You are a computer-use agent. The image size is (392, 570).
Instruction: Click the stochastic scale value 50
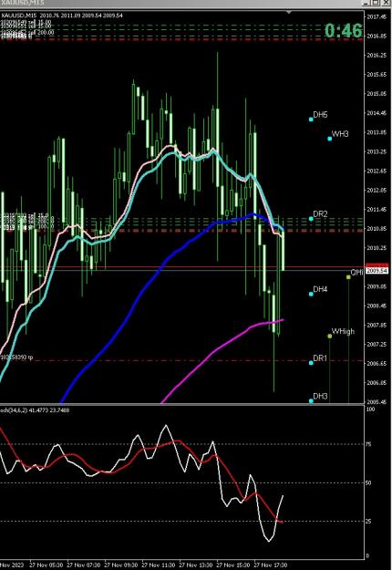pyautogui.click(x=368, y=482)
